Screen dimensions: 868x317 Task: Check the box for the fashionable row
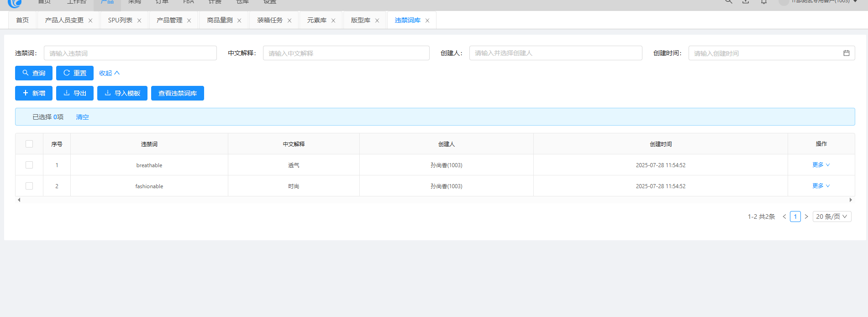(29, 186)
